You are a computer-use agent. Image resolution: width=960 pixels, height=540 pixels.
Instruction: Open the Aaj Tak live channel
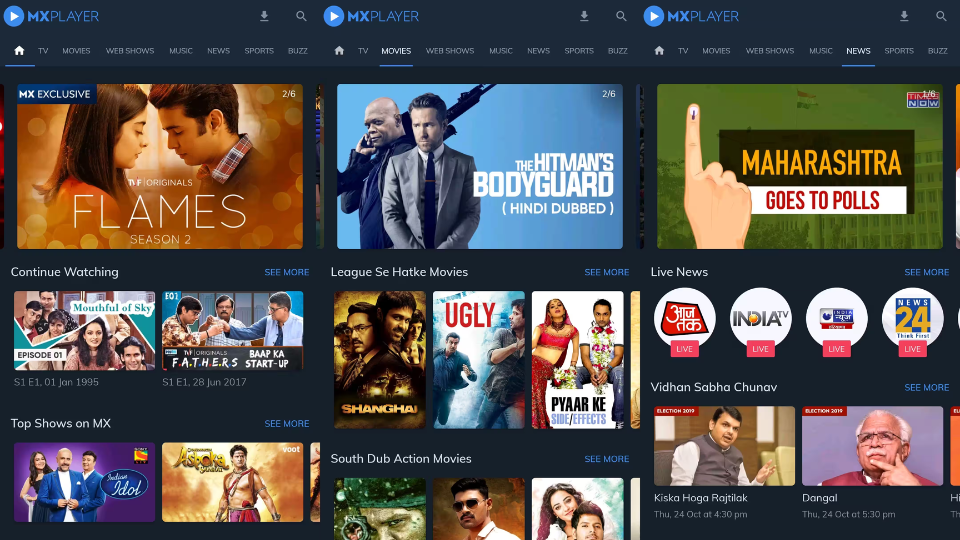coord(684,322)
